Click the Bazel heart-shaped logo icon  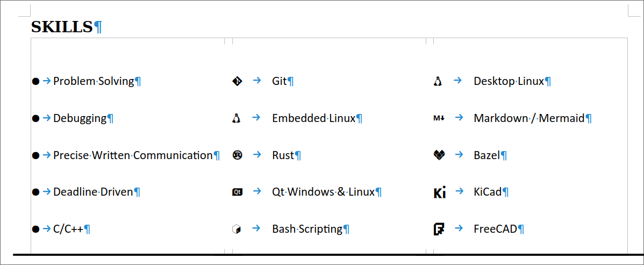pyautogui.click(x=439, y=155)
